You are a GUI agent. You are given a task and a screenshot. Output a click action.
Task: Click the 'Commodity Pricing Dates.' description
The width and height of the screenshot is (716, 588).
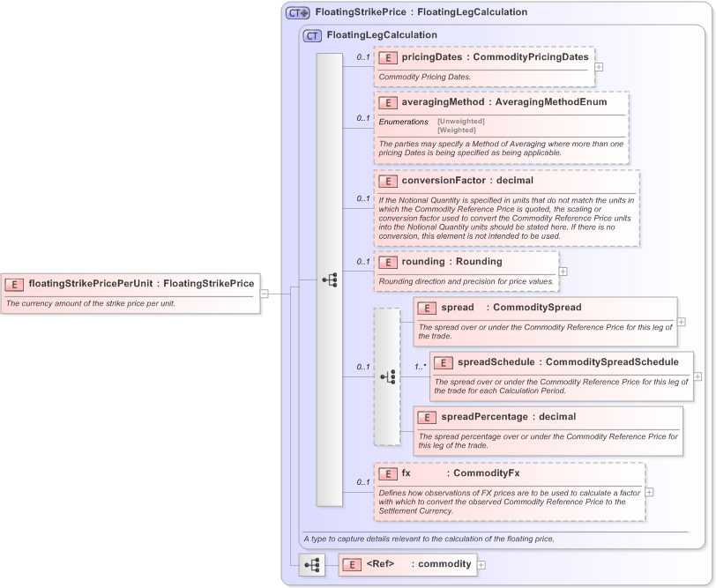click(x=425, y=78)
